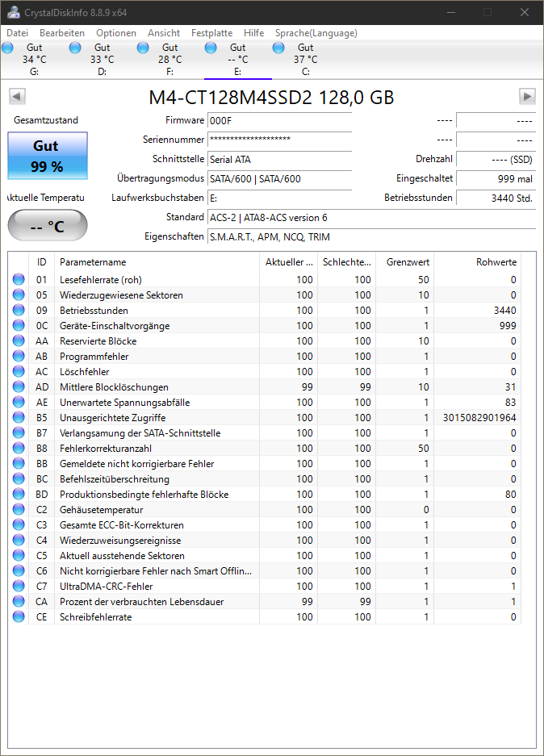Image resolution: width=544 pixels, height=756 pixels.
Task: Click raw value 3015082901964
Action: pos(479,418)
